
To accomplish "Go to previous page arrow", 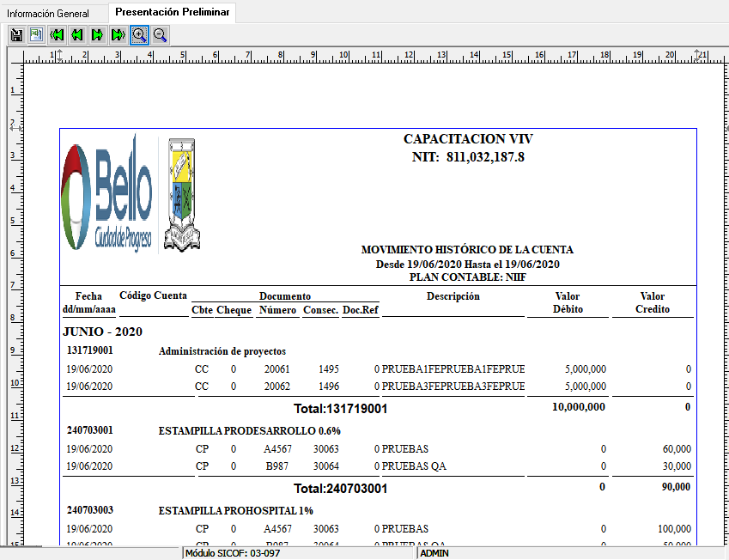I will (77, 35).
